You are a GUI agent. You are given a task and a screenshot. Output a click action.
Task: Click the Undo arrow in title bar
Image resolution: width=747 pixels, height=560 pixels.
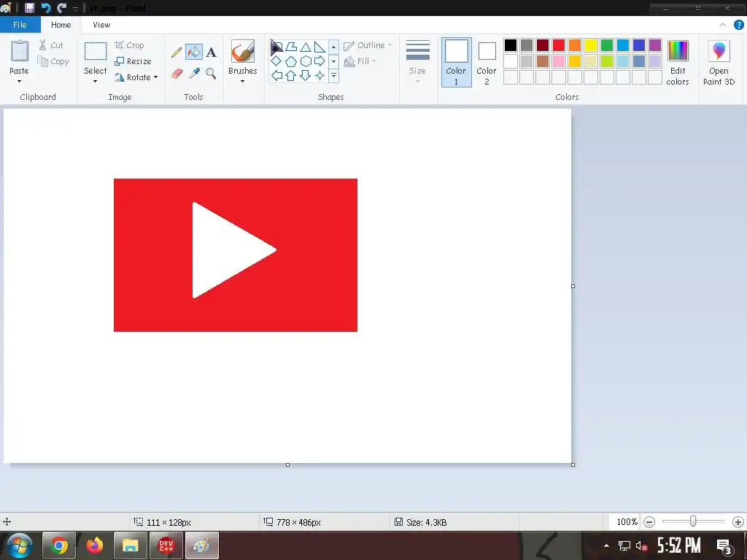(46, 7)
